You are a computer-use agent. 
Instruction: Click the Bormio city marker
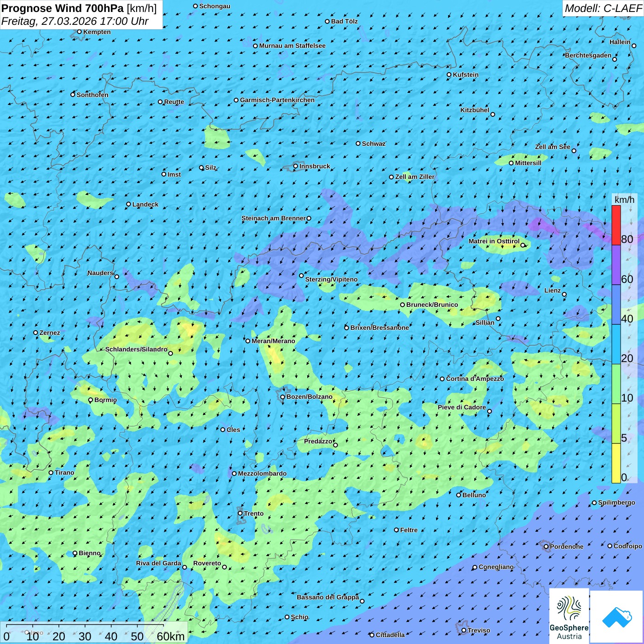[91, 400]
